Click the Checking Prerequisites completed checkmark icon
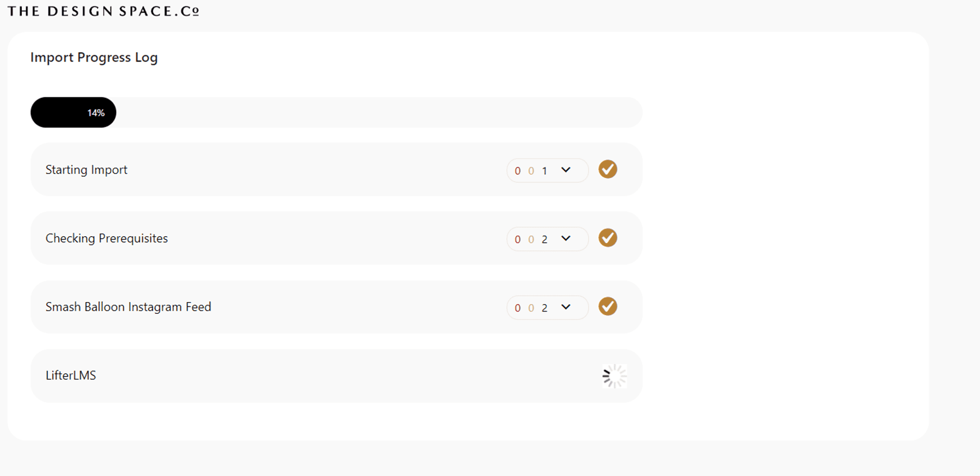 coord(608,238)
